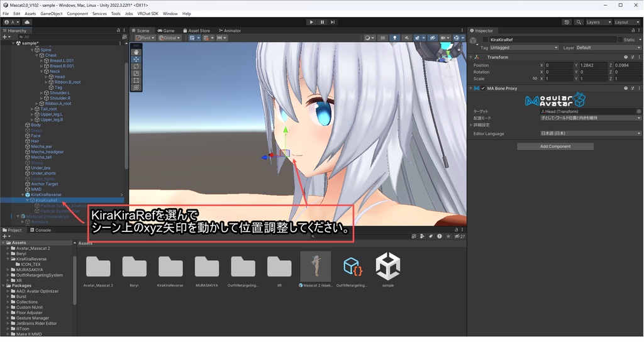The height and width of the screenshot is (362, 644).
Task: Switch to the Game tab
Action: pyautogui.click(x=165, y=30)
